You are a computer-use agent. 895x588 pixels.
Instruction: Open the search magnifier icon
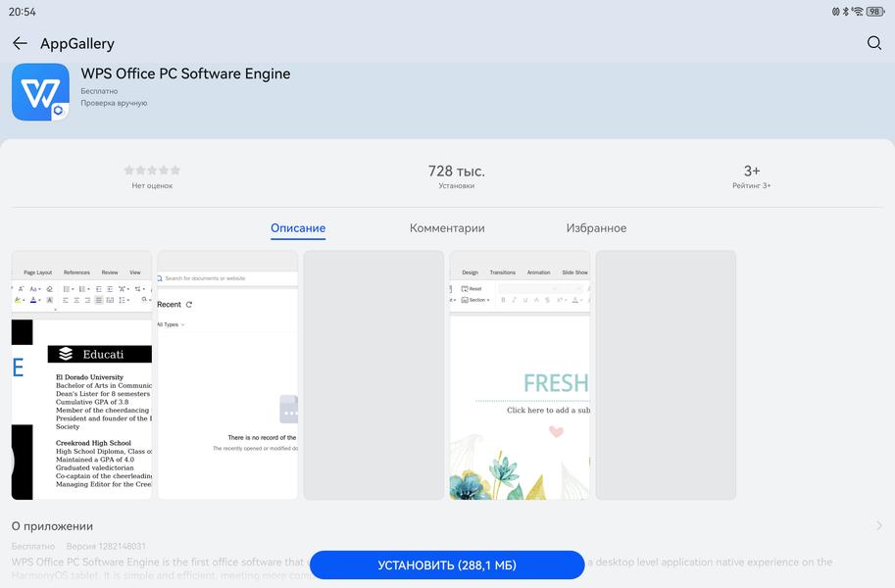click(x=873, y=43)
